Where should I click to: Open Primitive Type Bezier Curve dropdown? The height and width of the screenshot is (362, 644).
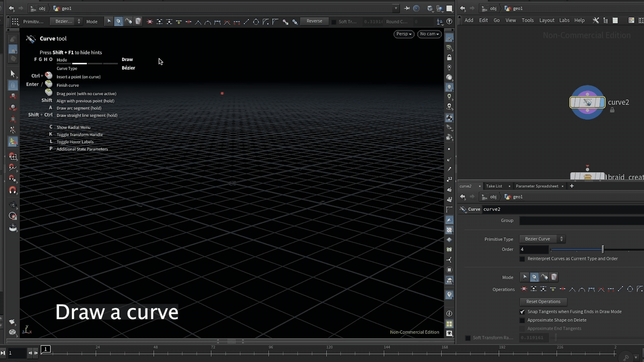(x=542, y=239)
